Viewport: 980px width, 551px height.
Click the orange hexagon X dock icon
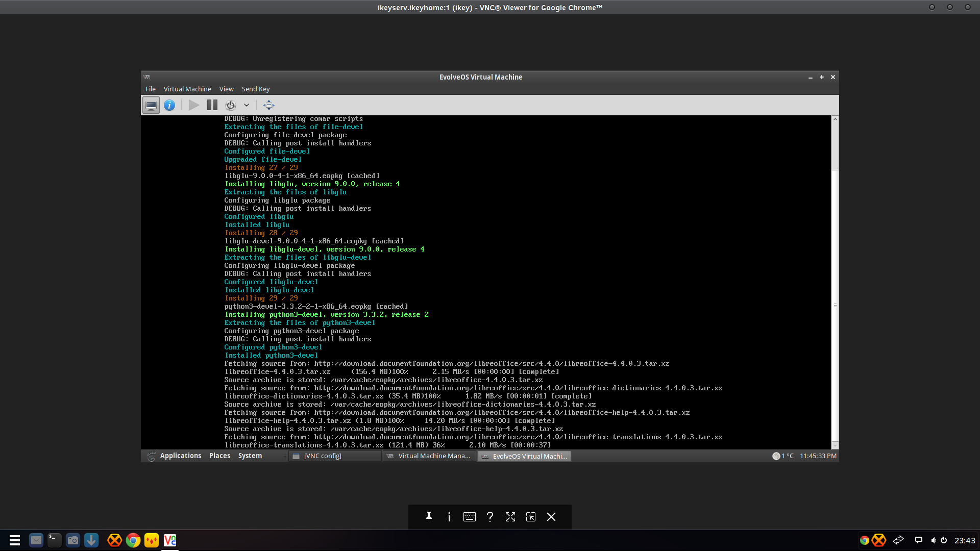(x=115, y=540)
